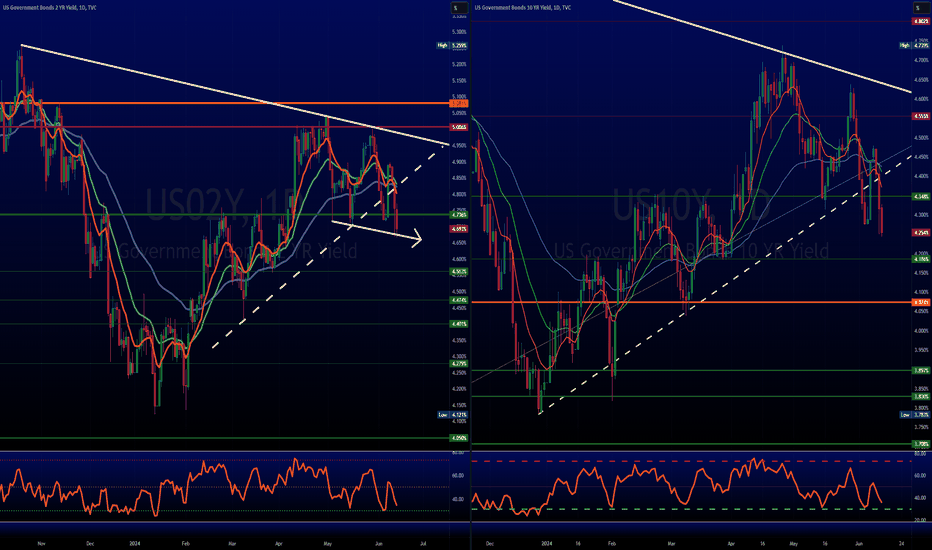Select the High 5.259% price label
The image size is (932, 550).
[x=452, y=45]
